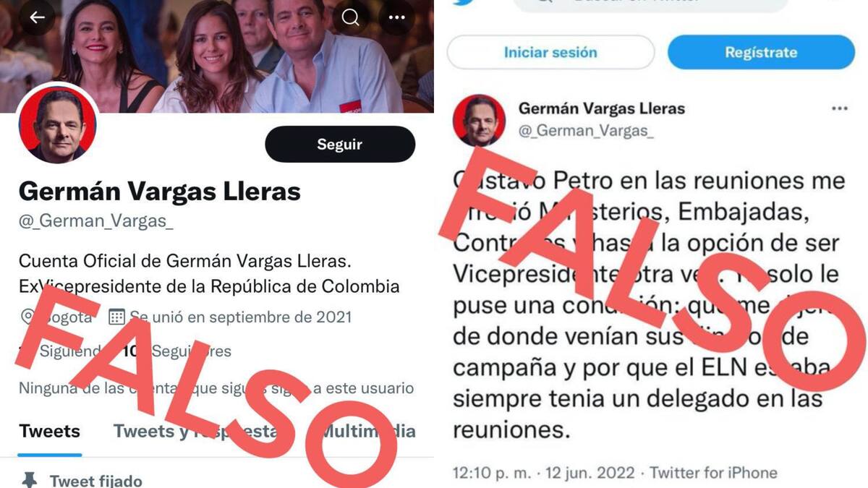Image resolution: width=868 pixels, height=488 pixels.
Task: Open the large profile avatar picture
Action: (x=57, y=124)
